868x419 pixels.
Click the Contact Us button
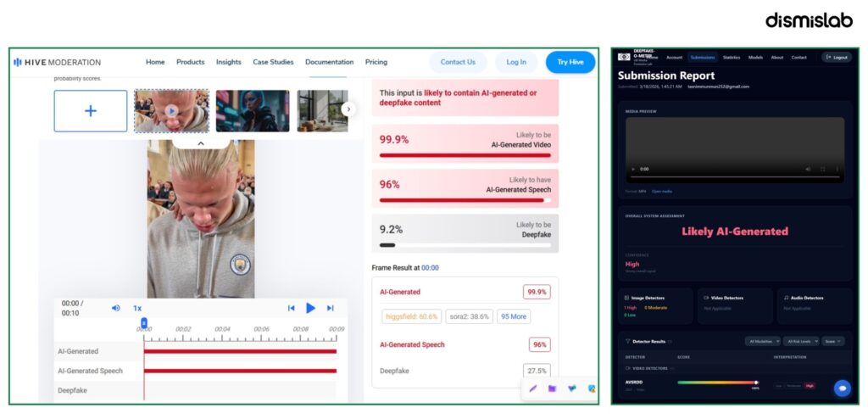pyautogui.click(x=458, y=62)
